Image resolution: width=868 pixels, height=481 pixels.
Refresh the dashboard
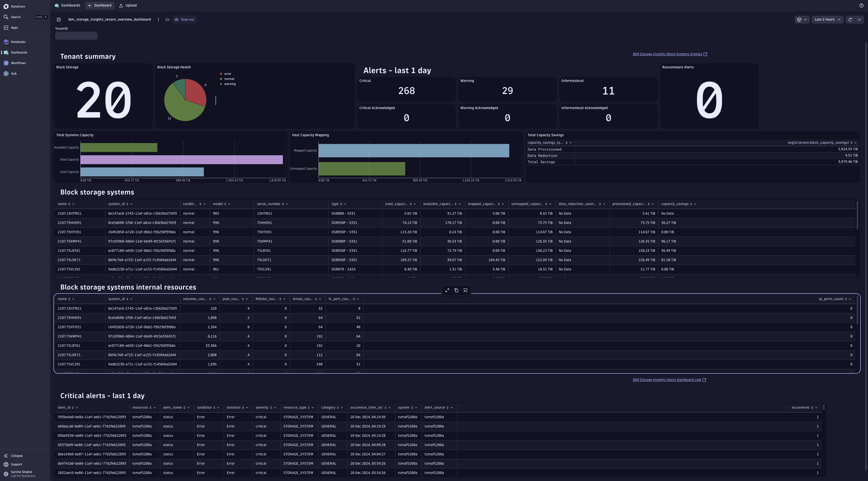tap(850, 20)
